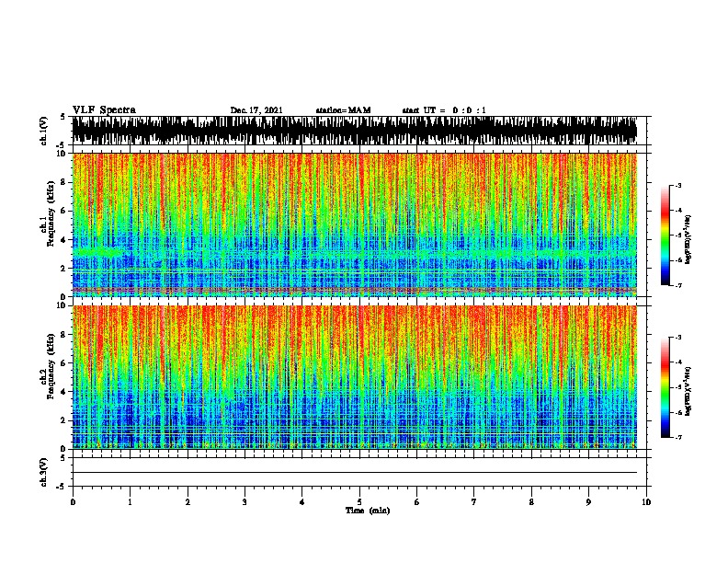Image resolution: width=728 pixels, height=563 pixels.
Task: Click the "1" tick on the Time axis
Action: point(130,502)
